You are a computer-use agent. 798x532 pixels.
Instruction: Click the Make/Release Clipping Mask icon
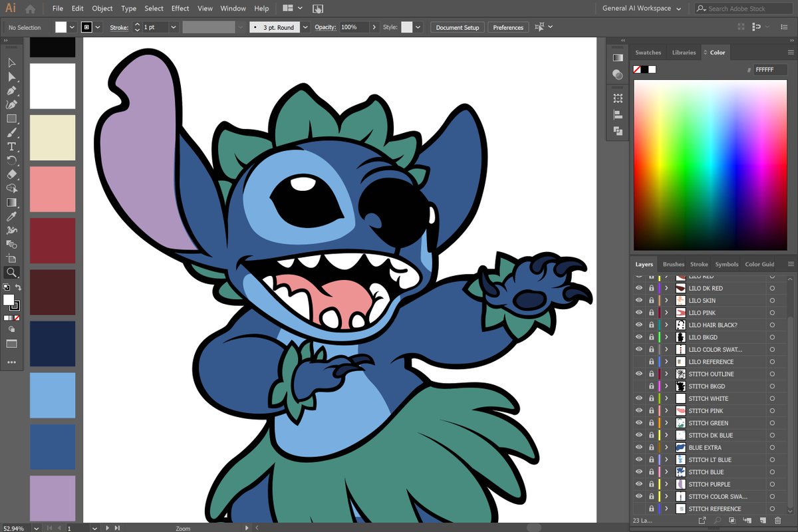click(732, 521)
